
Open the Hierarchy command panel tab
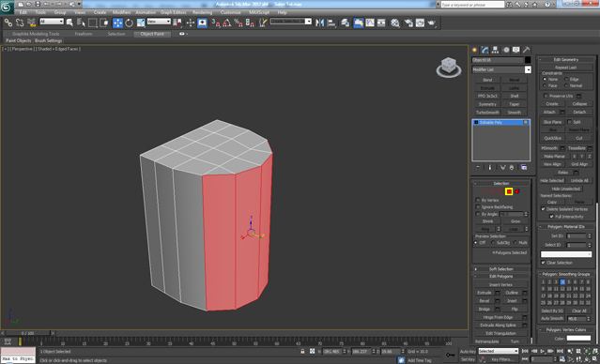point(496,50)
